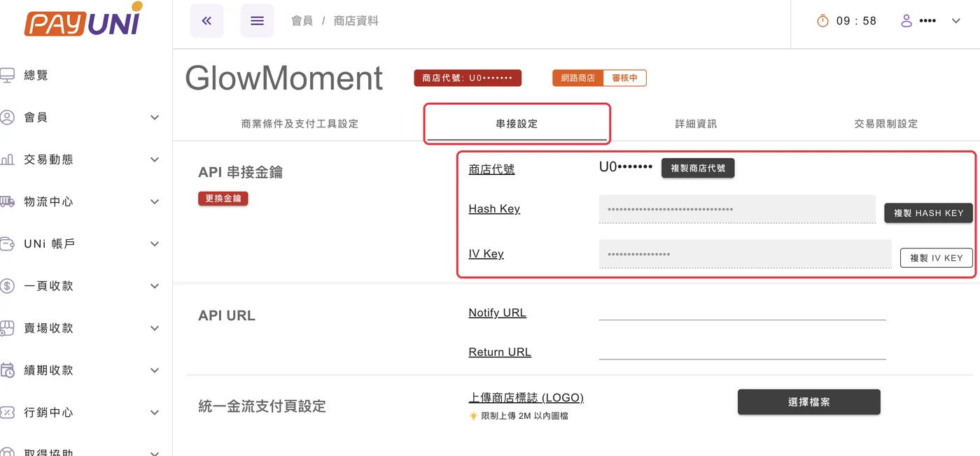Collapse sidebar with double-chevron button
Viewport: 980px width, 456px height.
(206, 21)
